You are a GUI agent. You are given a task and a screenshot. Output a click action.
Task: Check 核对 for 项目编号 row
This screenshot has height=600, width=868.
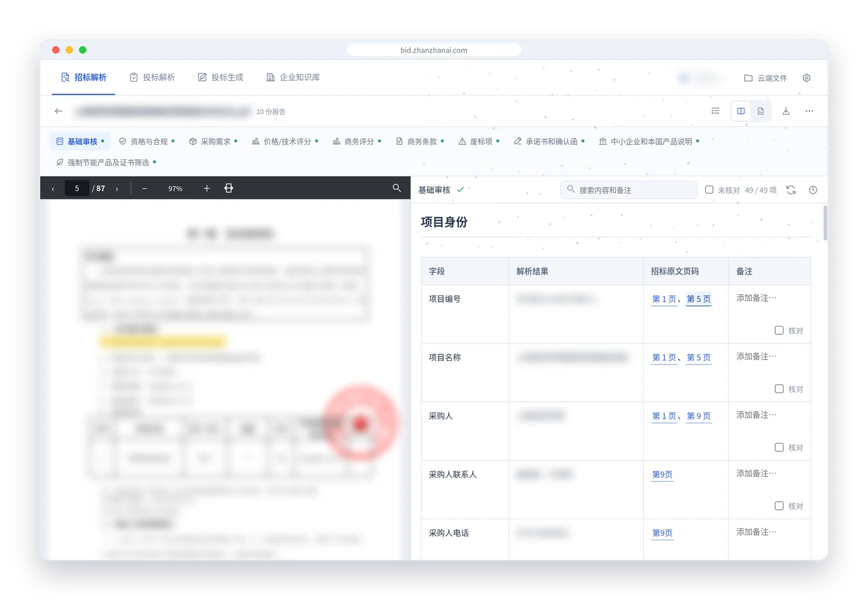779,330
